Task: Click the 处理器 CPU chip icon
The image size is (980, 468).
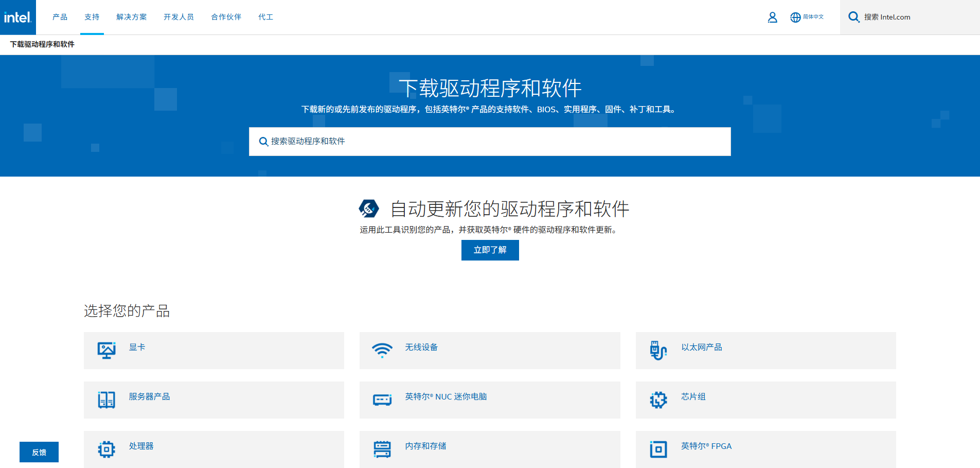Action: point(106,448)
